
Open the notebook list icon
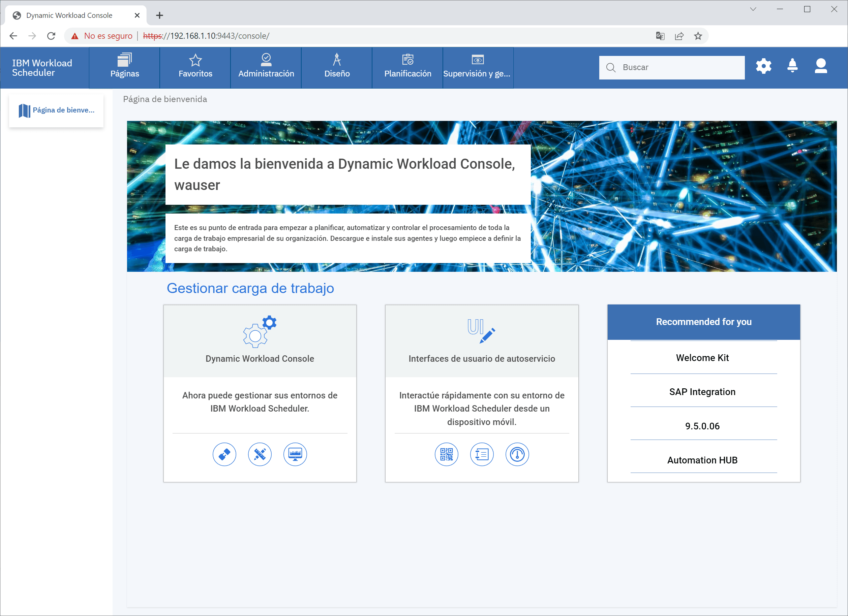[x=482, y=454]
